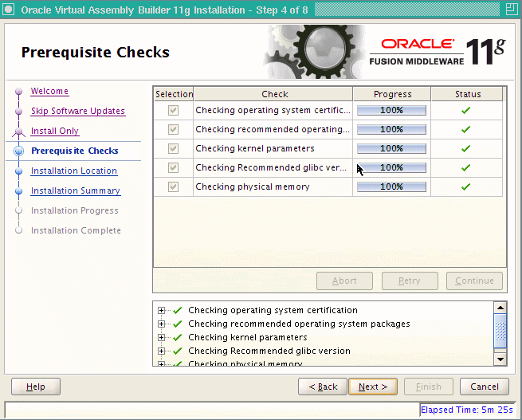Click the Next button

click(373, 387)
